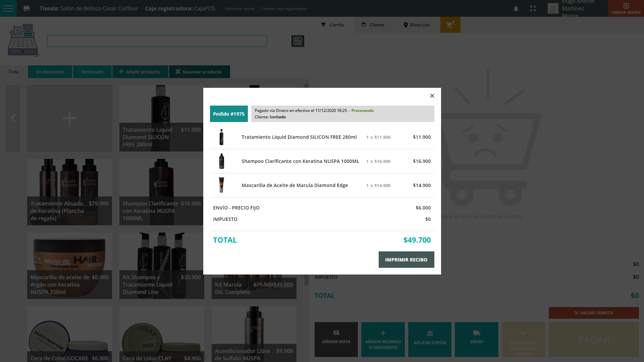Click Shampoo Clarificante thumbnail in receipt
Viewport: 644px width, 362px height.
click(221, 161)
